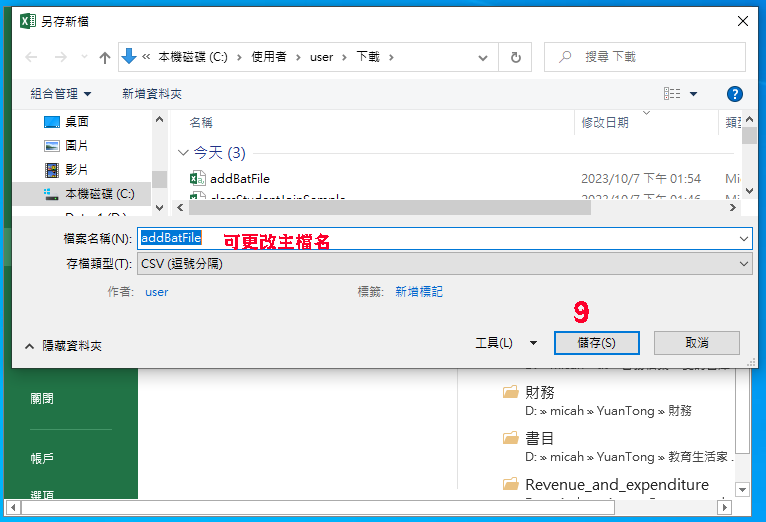This screenshot has width=766, height=522.
Task: Click file list vertical scroll down arrow
Action: [749, 190]
